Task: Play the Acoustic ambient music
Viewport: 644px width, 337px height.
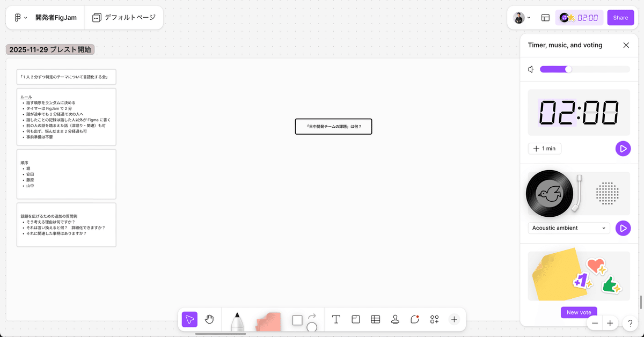Action: click(x=623, y=228)
